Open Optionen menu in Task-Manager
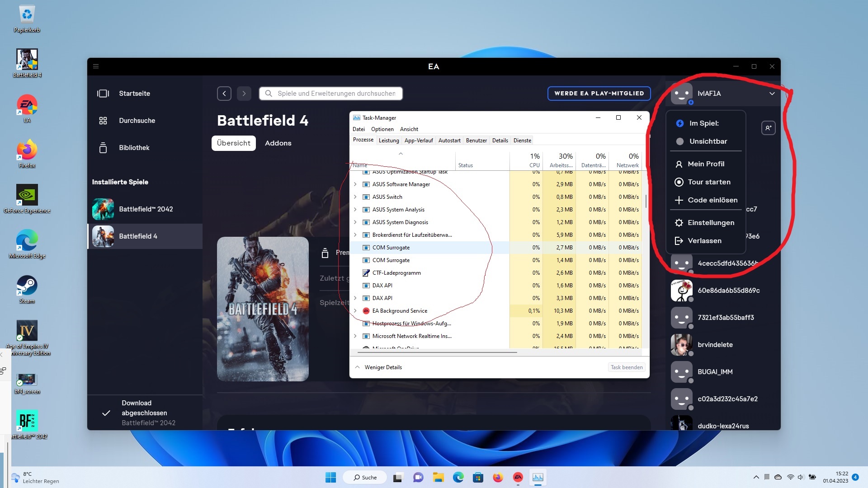Image resolution: width=868 pixels, height=488 pixels. pos(382,129)
